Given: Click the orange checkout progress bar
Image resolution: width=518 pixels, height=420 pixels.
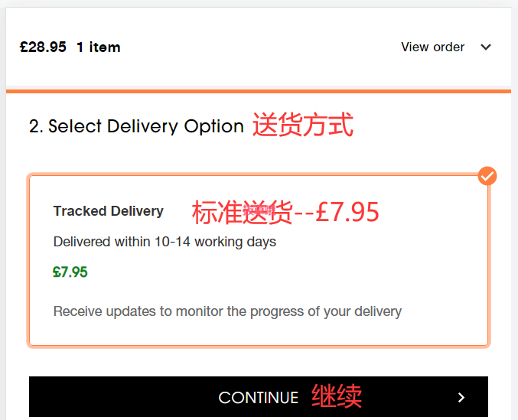Looking at the screenshot, I should 259,91.
